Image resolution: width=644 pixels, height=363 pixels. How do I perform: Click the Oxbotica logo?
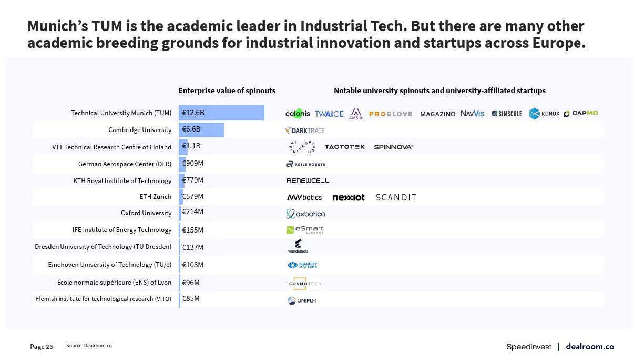tap(305, 214)
